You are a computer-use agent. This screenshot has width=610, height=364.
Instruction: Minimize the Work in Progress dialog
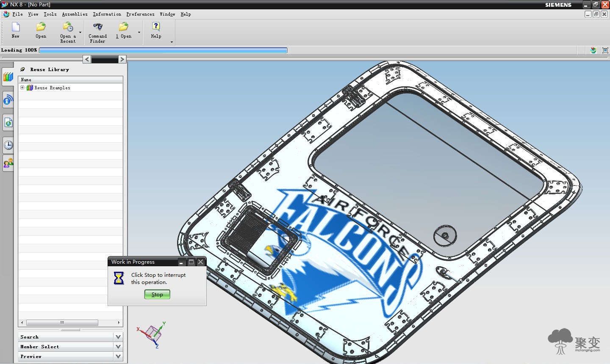point(181,262)
